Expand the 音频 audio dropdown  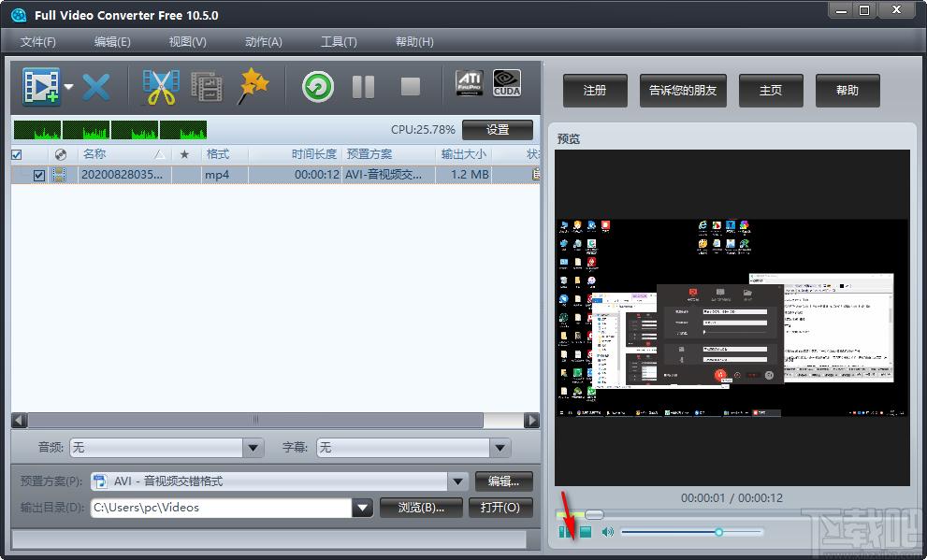tap(253, 448)
